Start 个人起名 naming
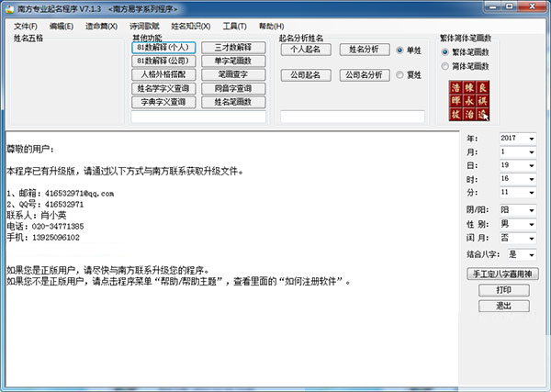The image size is (551, 392). pos(306,50)
